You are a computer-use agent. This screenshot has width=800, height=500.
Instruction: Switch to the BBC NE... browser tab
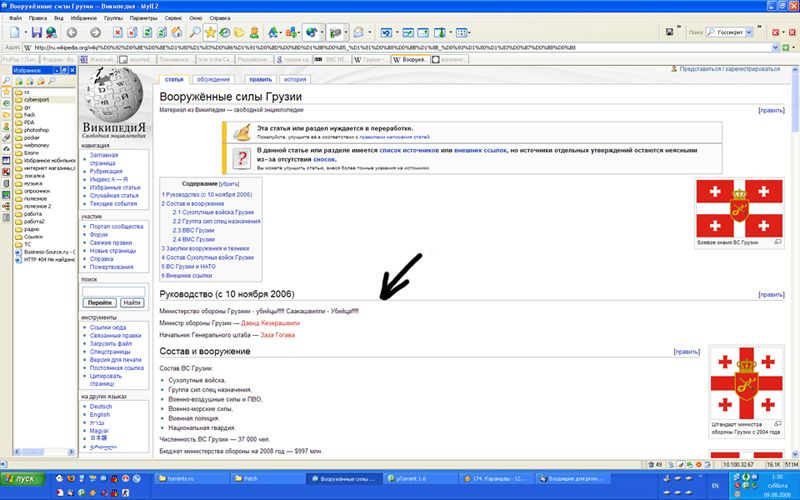[332, 60]
